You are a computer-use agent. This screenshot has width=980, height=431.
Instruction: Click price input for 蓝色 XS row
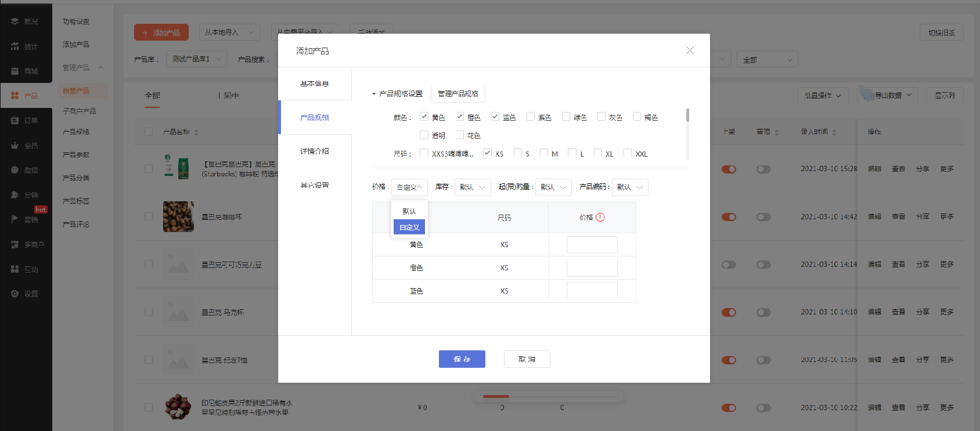(x=592, y=291)
